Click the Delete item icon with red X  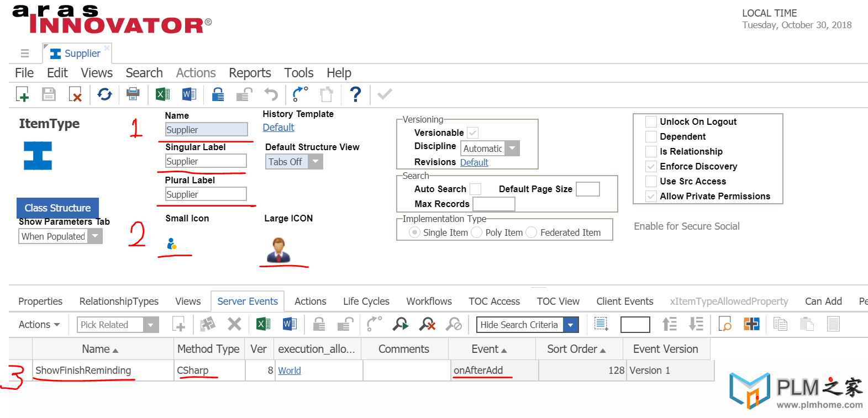click(75, 94)
